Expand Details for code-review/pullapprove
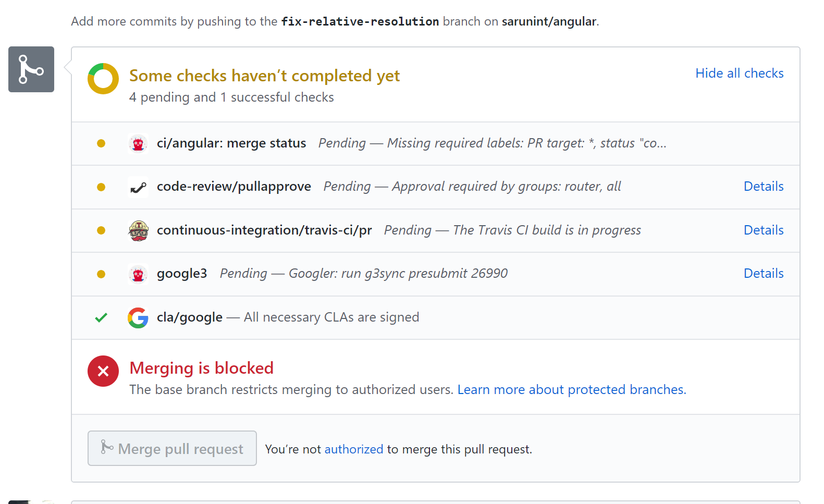 (x=764, y=187)
